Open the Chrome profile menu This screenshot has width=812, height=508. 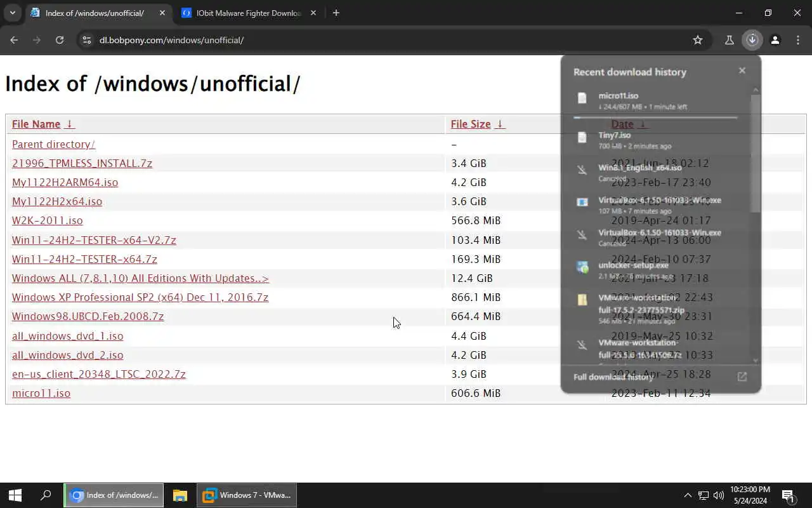pyautogui.click(x=775, y=40)
